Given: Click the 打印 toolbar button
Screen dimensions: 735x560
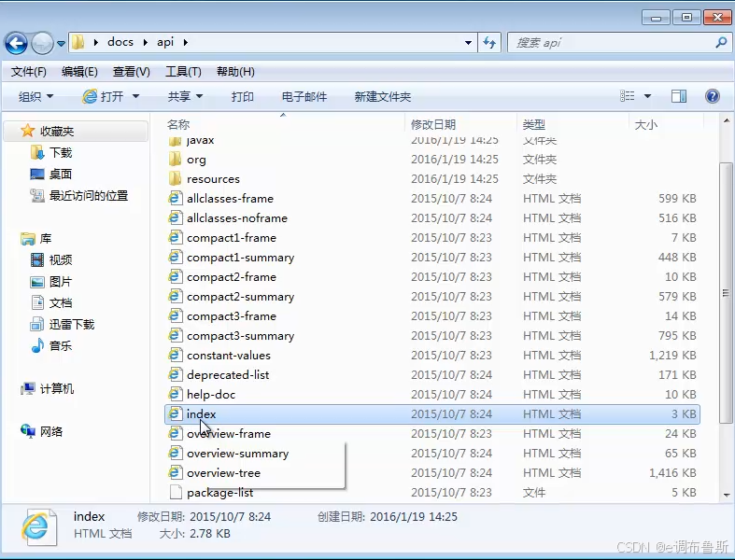Looking at the screenshot, I should [x=242, y=96].
